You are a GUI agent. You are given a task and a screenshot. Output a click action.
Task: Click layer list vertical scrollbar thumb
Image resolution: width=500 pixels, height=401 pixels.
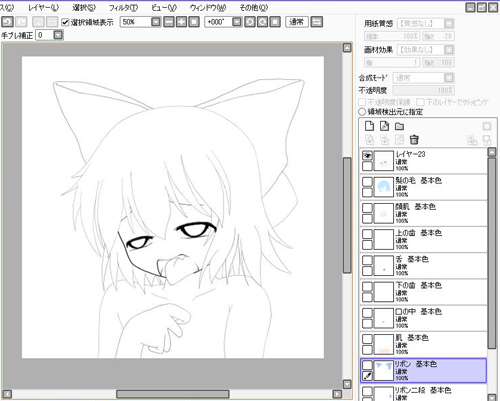tap(492, 253)
